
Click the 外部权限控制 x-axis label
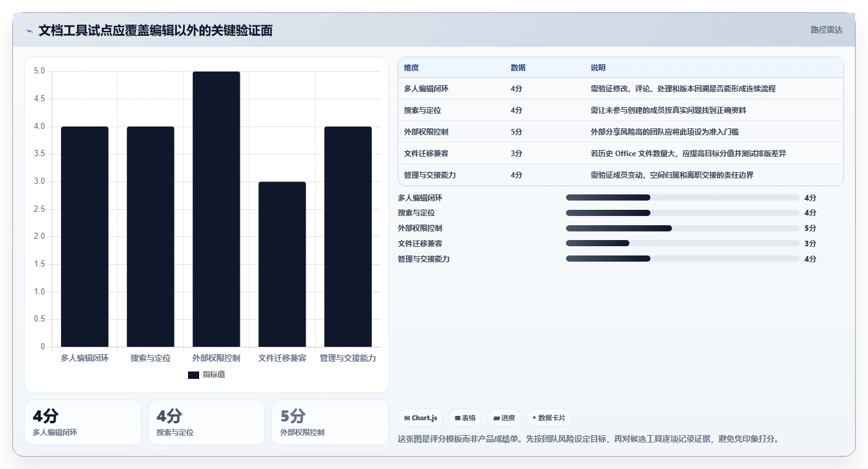pyautogui.click(x=216, y=358)
